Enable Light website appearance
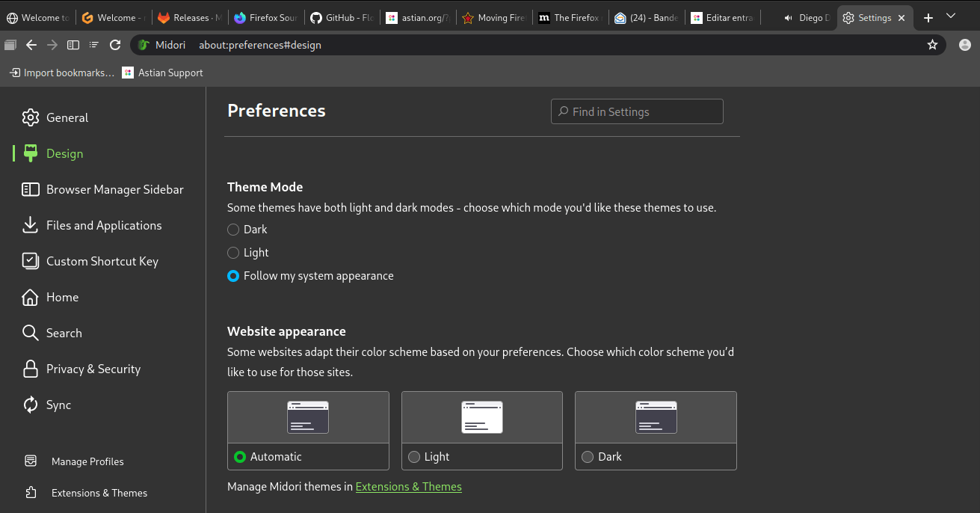The width and height of the screenshot is (980, 513). click(414, 456)
